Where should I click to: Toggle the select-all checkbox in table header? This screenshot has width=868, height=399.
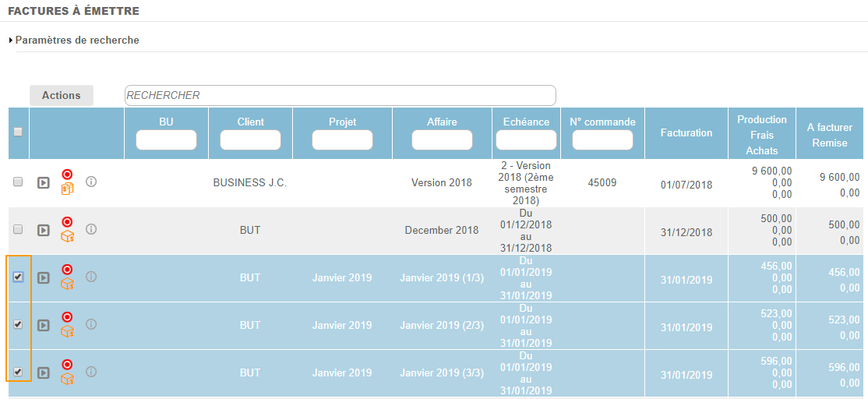pyautogui.click(x=18, y=132)
